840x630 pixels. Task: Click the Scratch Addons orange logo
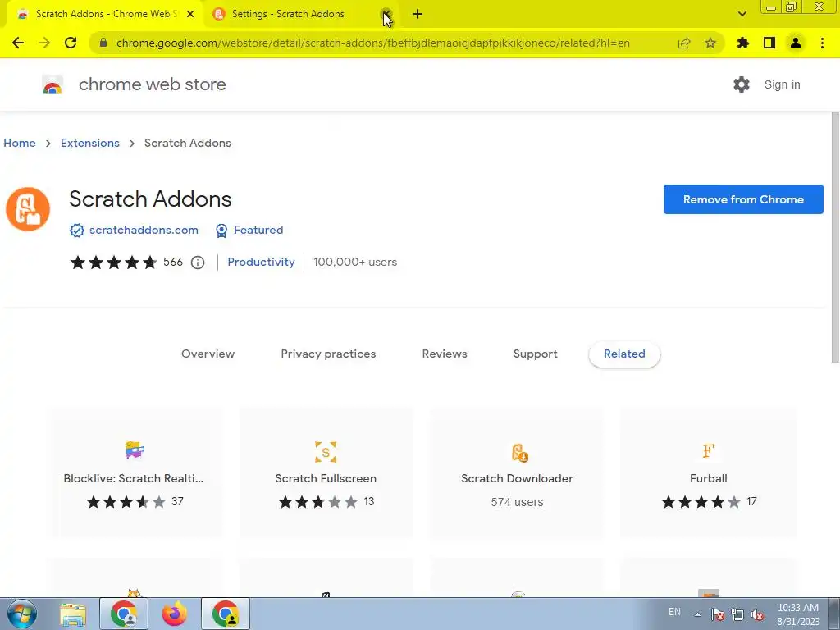[x=28, y=209]
